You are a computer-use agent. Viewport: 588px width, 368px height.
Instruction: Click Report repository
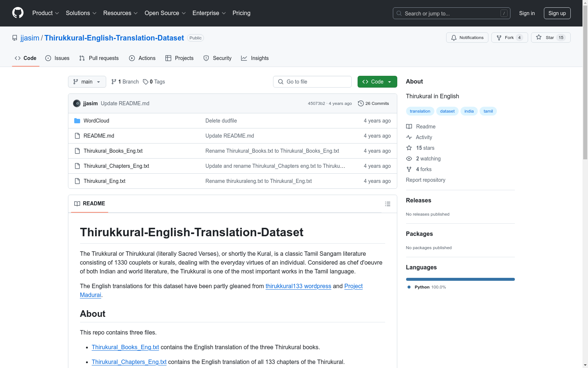click(x=426, y=180)
